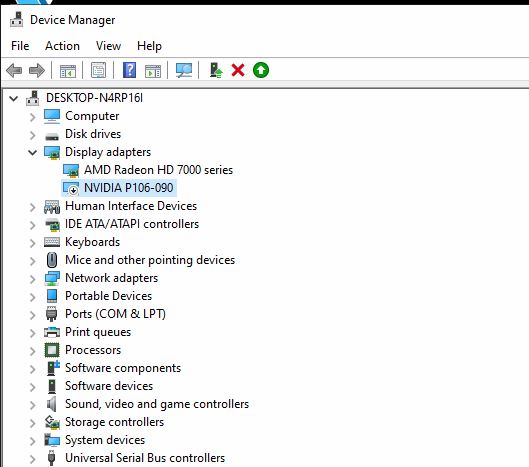Click the green arrow Enable device icon
The width and height of the screenshot is (529, 467).
click(x=261, y=71)
